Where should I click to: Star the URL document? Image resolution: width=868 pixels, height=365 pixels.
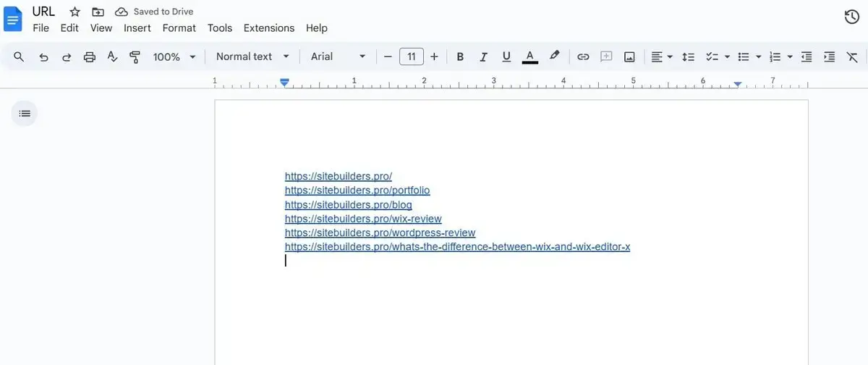click(x=75, y=12)
